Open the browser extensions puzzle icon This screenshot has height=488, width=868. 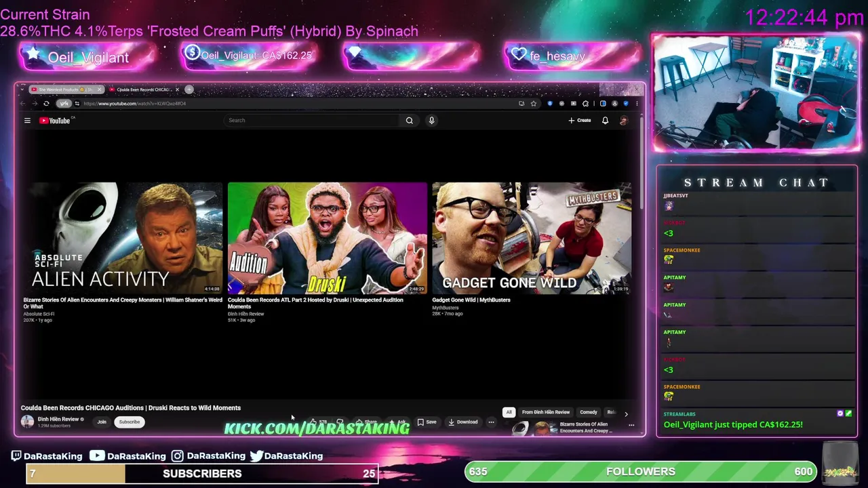coord(585,104)
